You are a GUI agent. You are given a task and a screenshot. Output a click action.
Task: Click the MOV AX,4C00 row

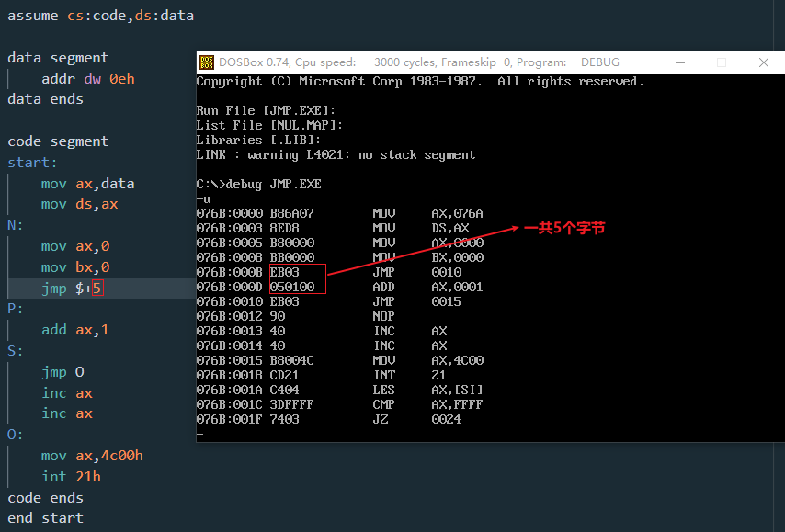[340, 360]
